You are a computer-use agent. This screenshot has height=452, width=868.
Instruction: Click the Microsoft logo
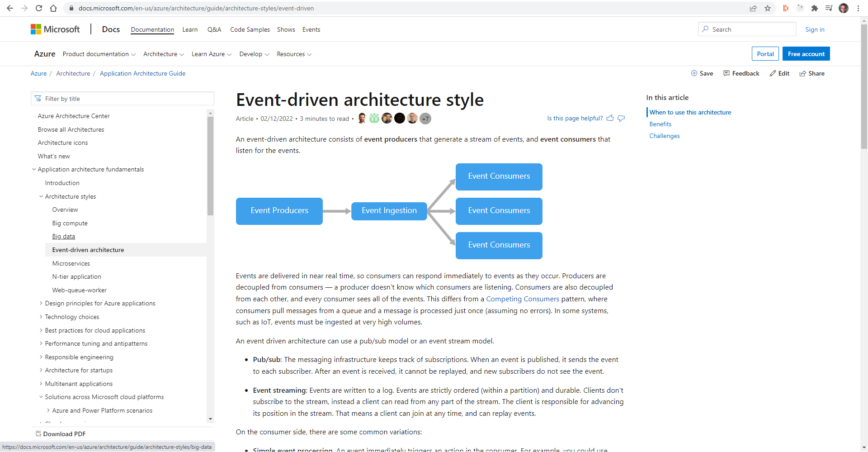click(x=55, y=29)
